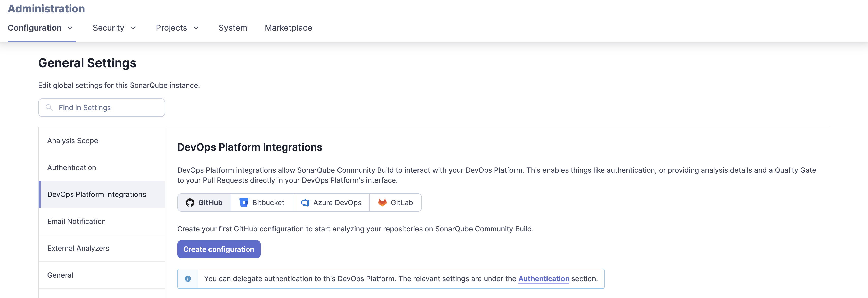
Task: Go to the Marketplace
Action: [x=288, y=28]
